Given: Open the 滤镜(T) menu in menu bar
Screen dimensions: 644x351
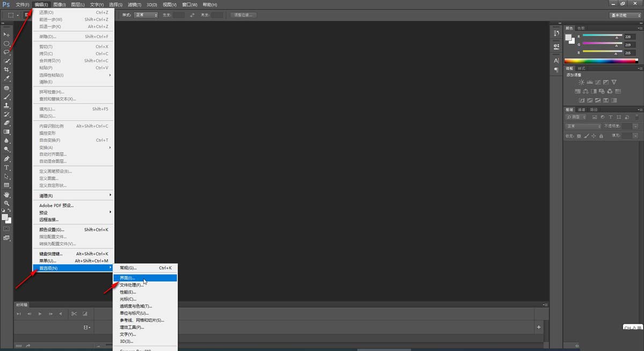Looking at the screenshot, I should pyautogui.click(x=135, y=5).
